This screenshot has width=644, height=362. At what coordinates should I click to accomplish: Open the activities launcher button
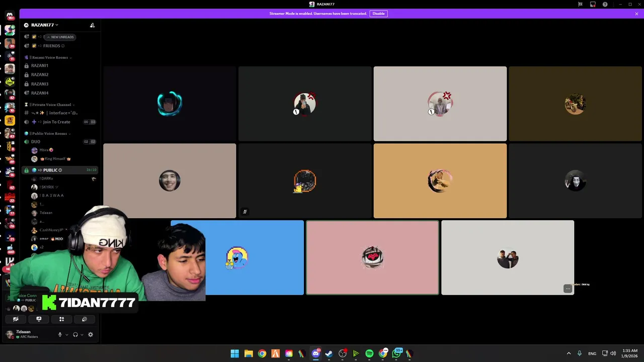(61, 319)
